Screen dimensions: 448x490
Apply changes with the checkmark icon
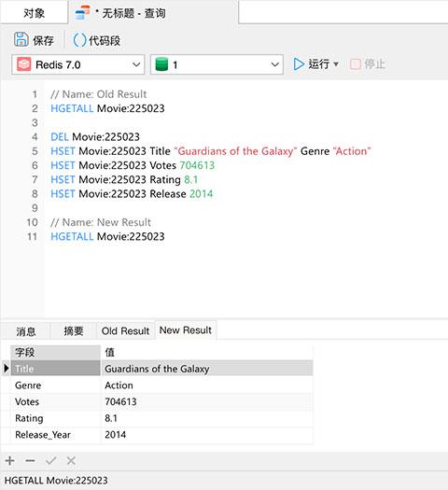[x=50, y=461]
